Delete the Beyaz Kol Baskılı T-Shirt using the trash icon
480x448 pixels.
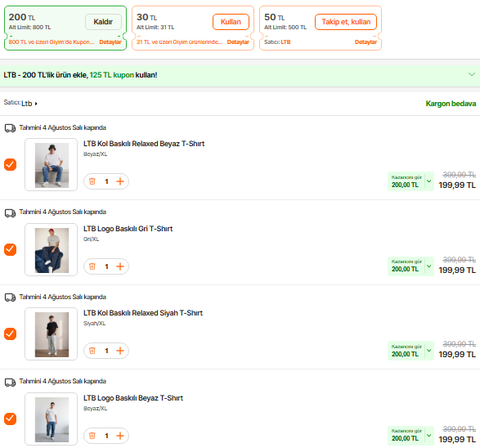click(92, 181)
